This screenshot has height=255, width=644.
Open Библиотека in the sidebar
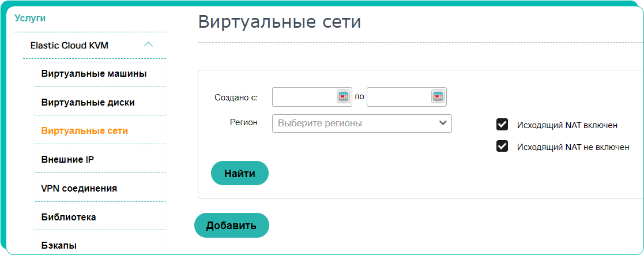click(69, 217)
